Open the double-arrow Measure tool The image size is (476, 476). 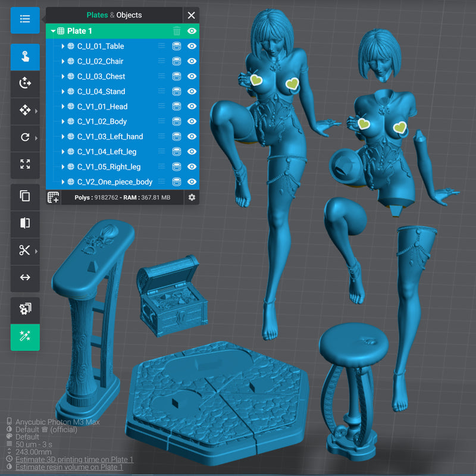[x=25, y=277]
